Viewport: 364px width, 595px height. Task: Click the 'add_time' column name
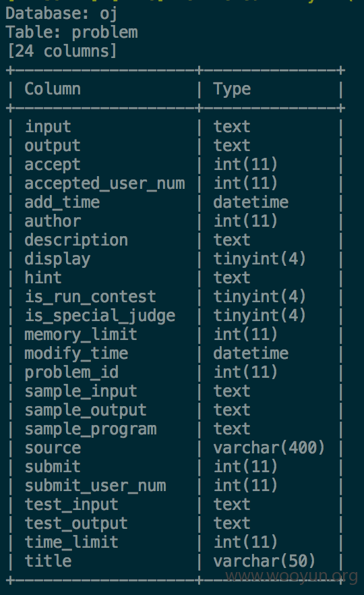(x=62, y=202)
